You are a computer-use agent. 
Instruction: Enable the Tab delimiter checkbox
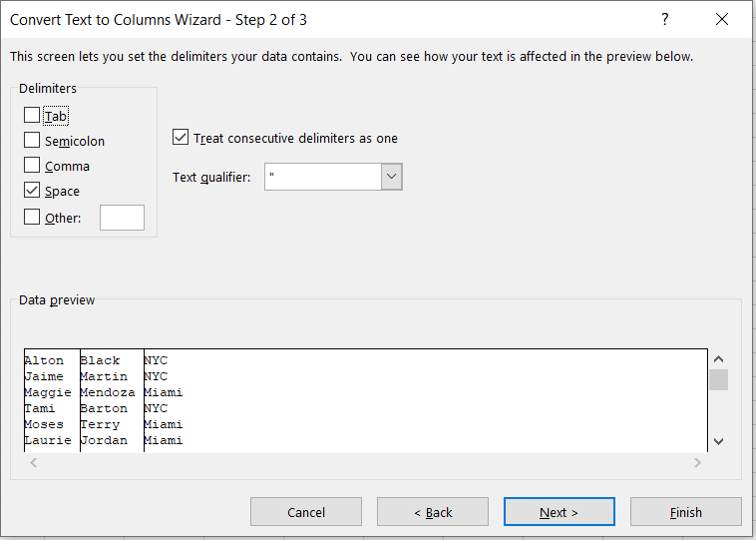coord(32,116)
